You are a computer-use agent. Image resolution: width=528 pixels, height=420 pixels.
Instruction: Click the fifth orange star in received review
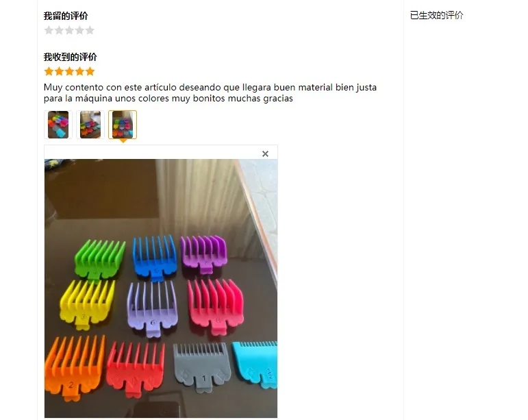point(90,71)
